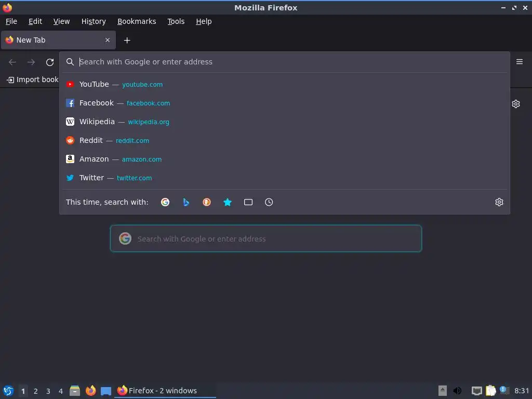This screenshot has width=532, height=399.
Task: Search this time with Google icon
Action: click(165, 202)
